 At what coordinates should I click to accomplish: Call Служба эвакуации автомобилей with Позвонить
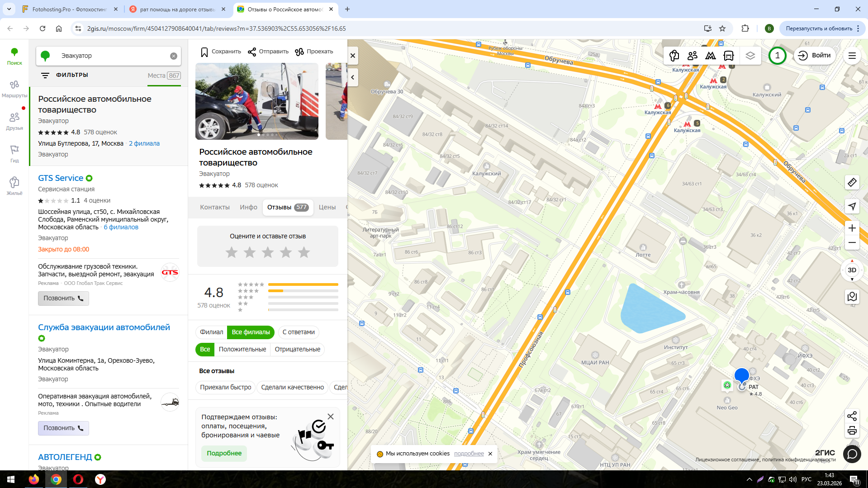(x=63, y=428)
